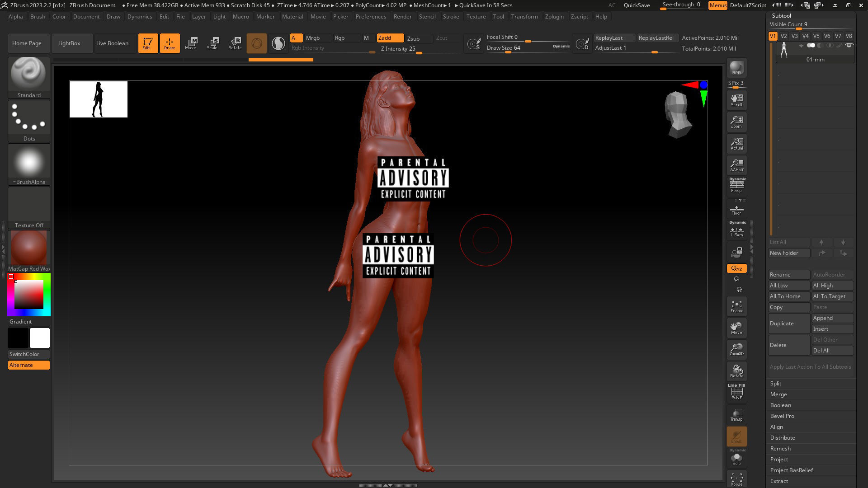This screenshot has width=868, height=488.
Task: Click the Xpose icon
Action: (x=736, y=479)
